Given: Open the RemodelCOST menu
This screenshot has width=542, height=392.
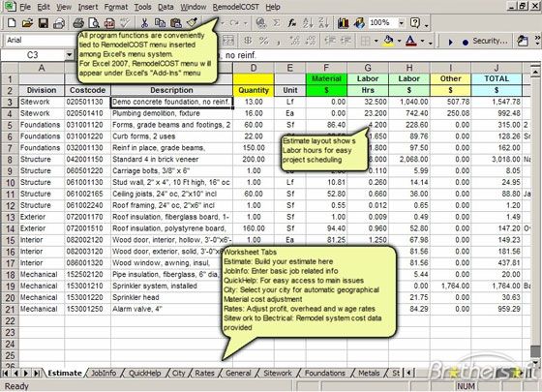Looking at the screenshot, I should pos(235,7).
